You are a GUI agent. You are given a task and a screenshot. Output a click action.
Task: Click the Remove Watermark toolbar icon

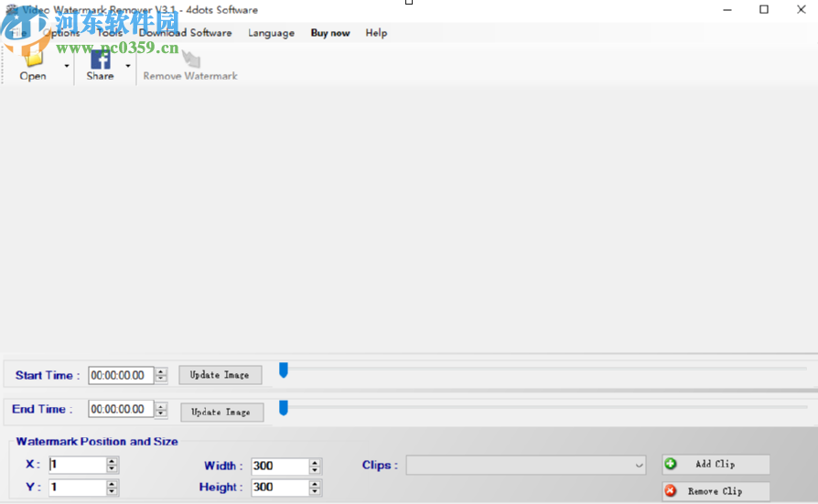191,59
